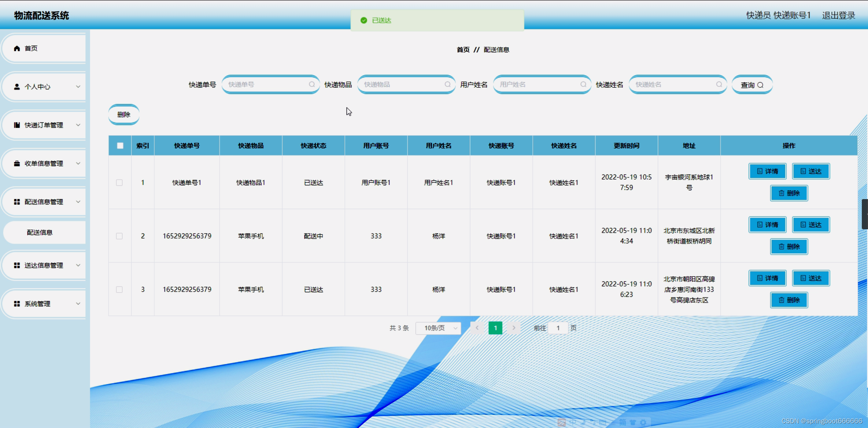868x428 pixels.
Task: Click the home icon in the sidebar
Action: point(17,48)
